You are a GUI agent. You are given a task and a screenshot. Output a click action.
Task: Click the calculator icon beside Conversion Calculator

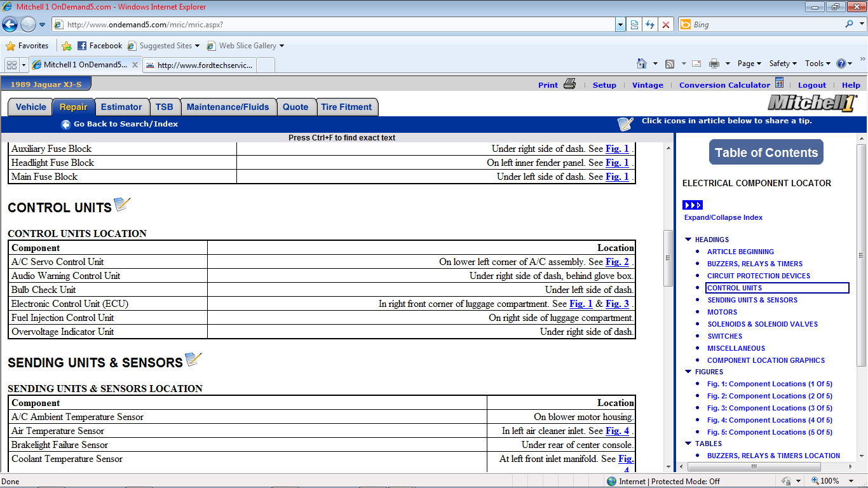[779, 83]
